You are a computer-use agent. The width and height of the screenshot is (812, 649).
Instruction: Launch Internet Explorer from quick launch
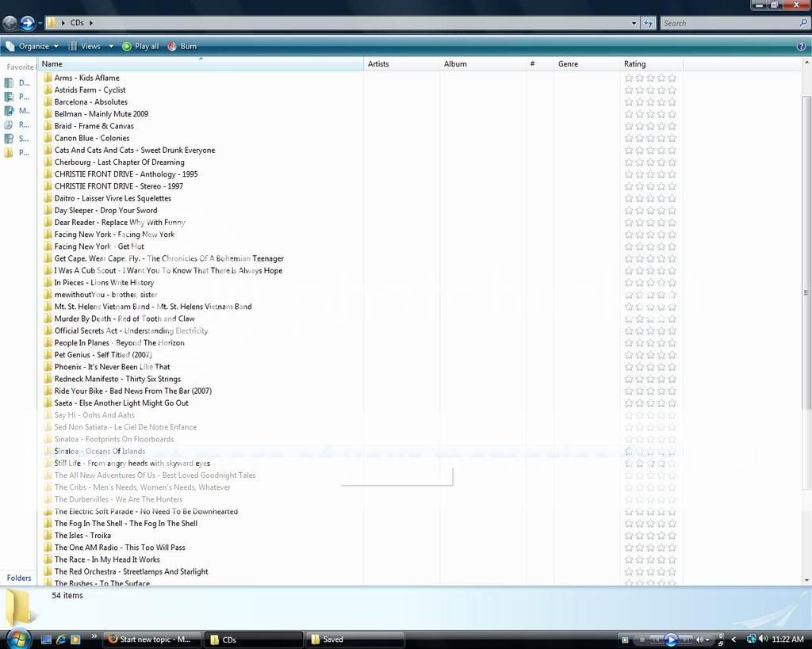[60, 639]
